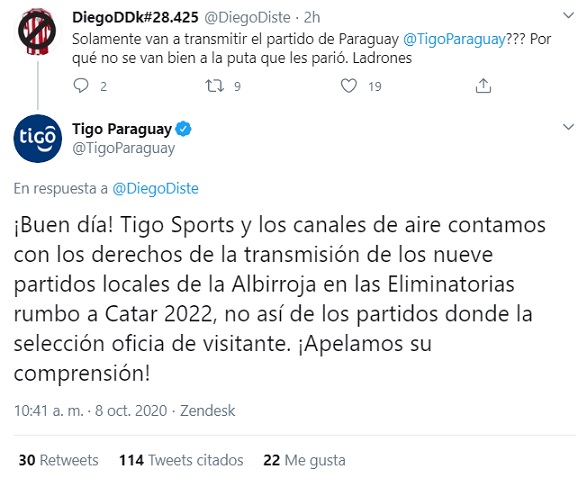View the 114 Tweets citados list
Viewport: 587px width, 478px height.
point(181,460)
